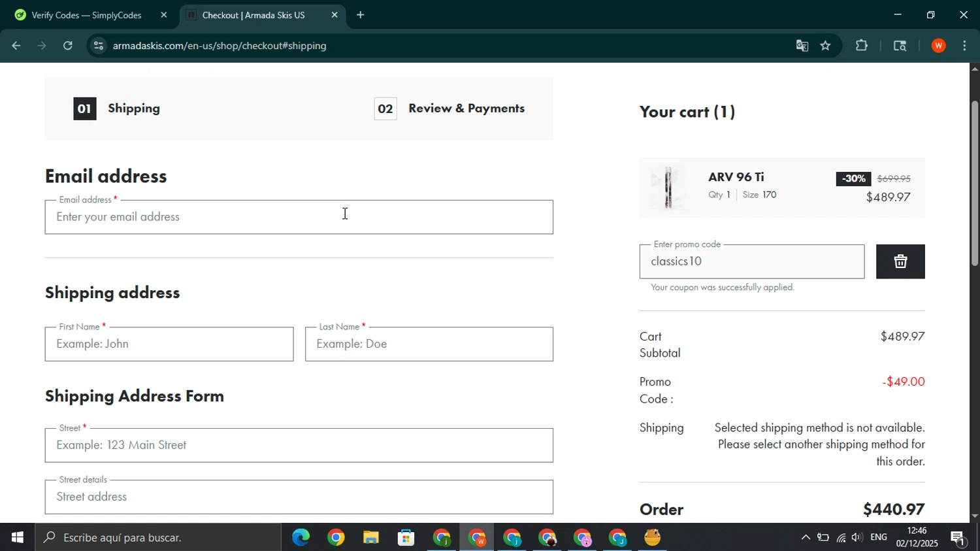The image size is (980, 551).
Task: Open Windows notification center
Action: pyautogui.click(x=958, y=538)
